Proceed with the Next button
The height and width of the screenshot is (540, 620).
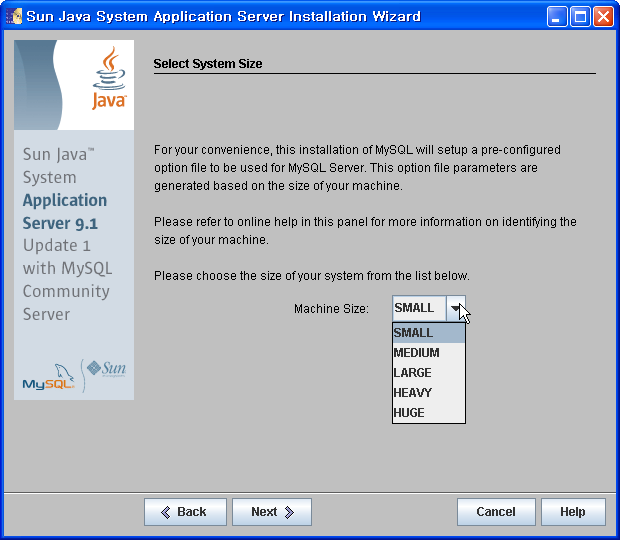pos(272,512)
